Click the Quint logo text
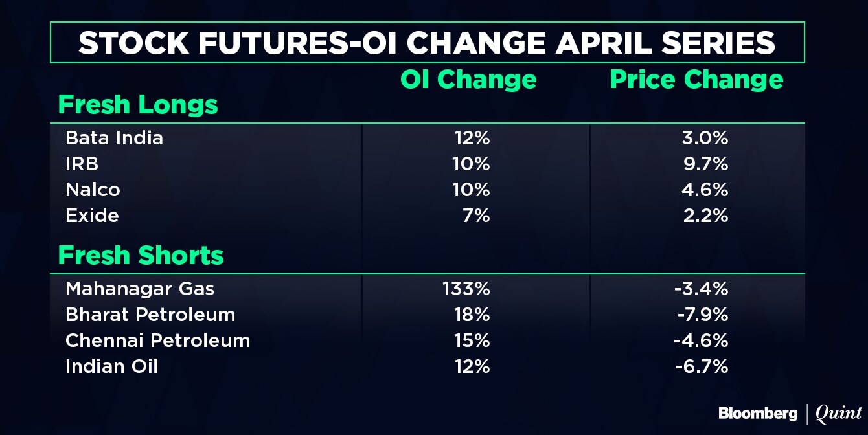This screenshot has height=435, width=868. tap(838, 413)
